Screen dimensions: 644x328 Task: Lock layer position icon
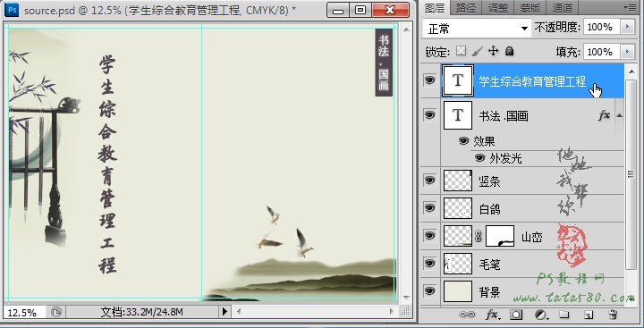493,51
